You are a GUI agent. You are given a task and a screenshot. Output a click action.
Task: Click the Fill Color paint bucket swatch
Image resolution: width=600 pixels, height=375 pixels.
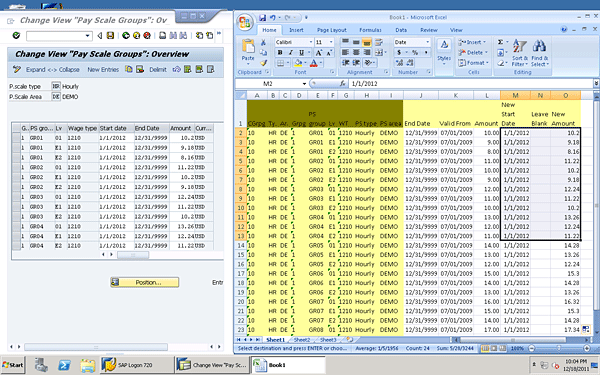point(298,63)
